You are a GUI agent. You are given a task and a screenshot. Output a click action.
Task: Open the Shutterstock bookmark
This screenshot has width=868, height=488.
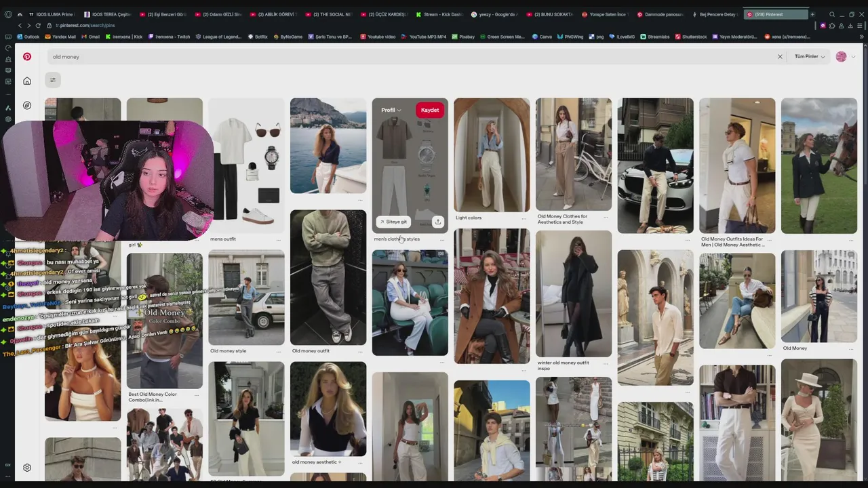click(691, 37)
